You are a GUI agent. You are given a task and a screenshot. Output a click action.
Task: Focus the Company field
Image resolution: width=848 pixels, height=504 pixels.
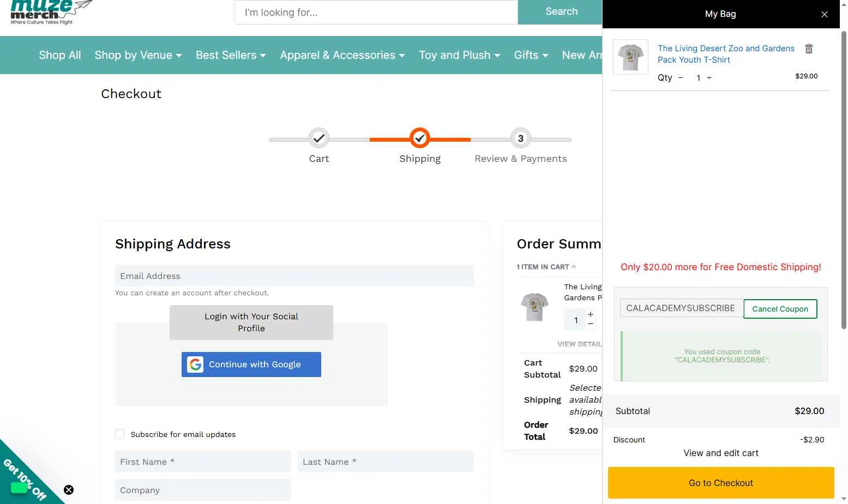point(203,490)
